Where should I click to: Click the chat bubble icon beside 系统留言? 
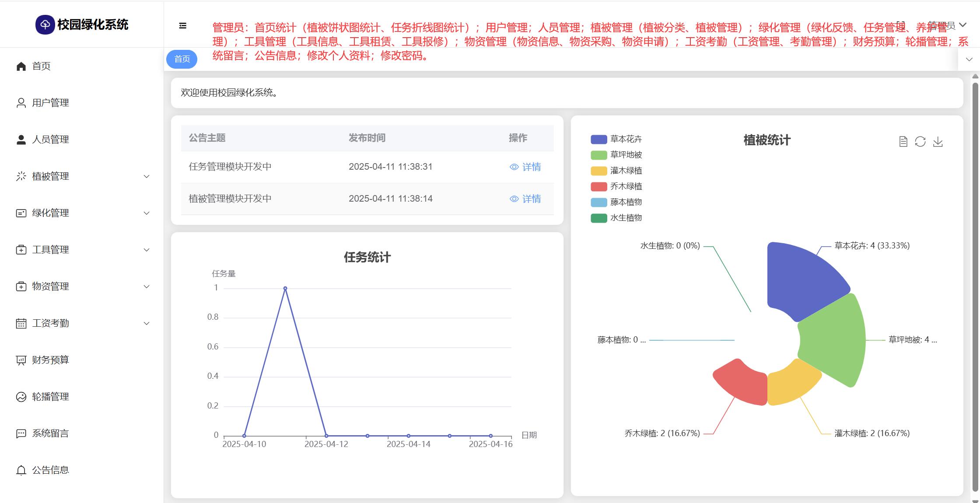coord(21,433)
